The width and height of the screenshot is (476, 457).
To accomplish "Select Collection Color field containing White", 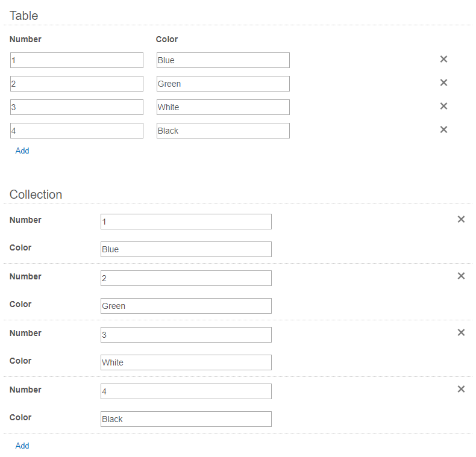I will pos(186,362).
